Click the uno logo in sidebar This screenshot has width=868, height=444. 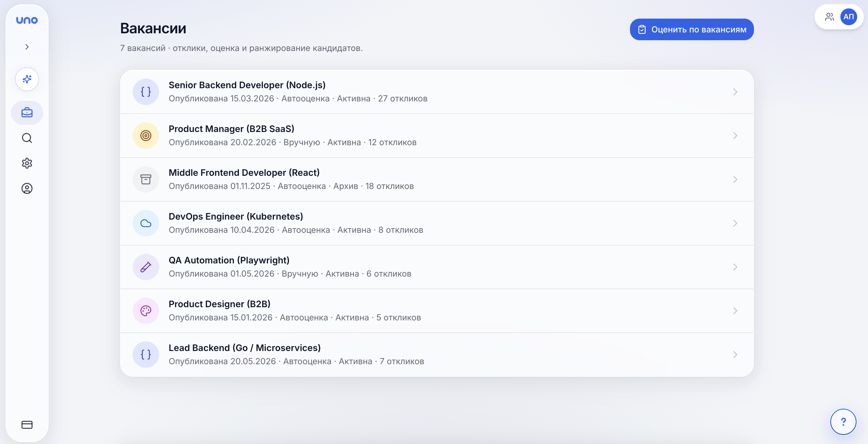coord(27,20)
